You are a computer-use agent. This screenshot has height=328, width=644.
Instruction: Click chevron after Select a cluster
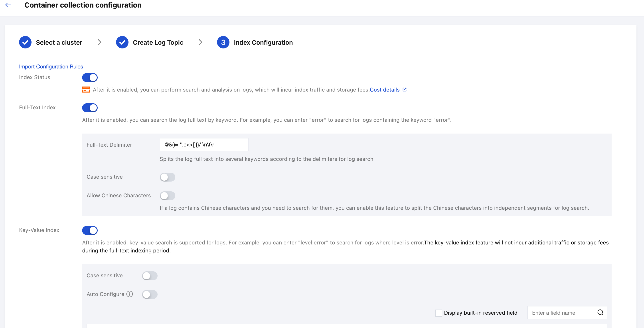[99, 42]
